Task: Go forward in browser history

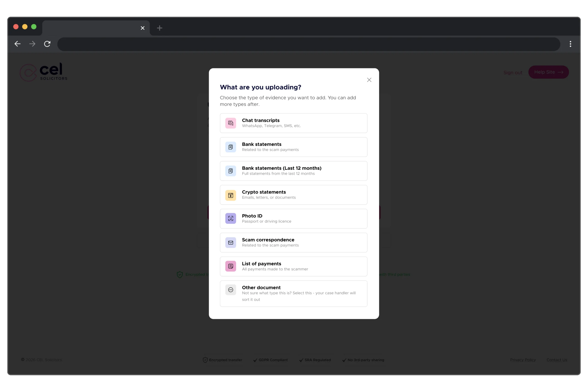Action: pos(32,44)
